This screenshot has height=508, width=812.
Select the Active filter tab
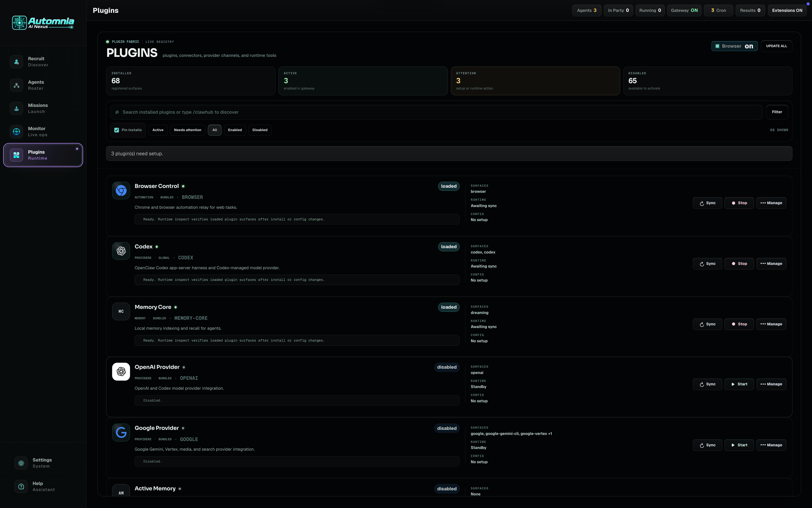pyautogui.click(x=158, y=130)
